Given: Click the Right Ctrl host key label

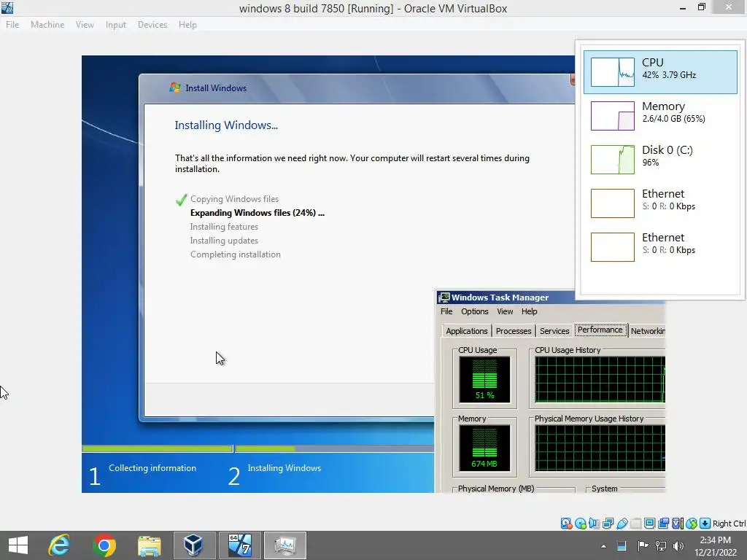Looking at the screenshot, I should [729, 524].
